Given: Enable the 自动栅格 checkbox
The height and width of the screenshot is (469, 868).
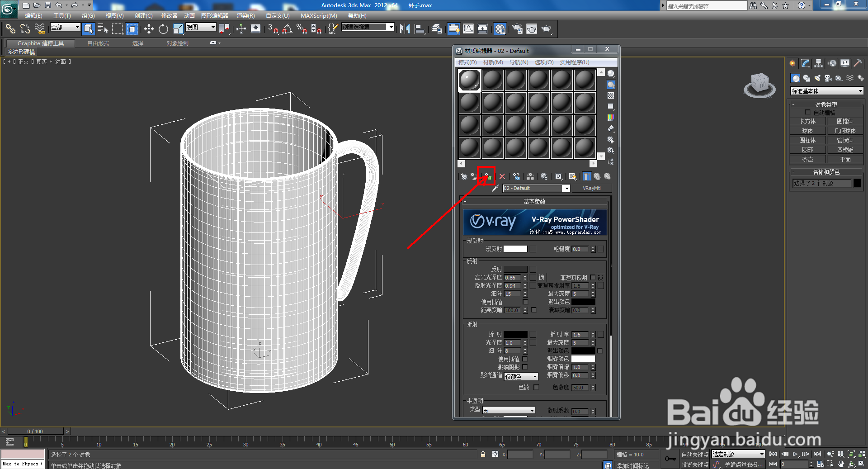Looking at the screenshot, I should (x=808, y=112).
